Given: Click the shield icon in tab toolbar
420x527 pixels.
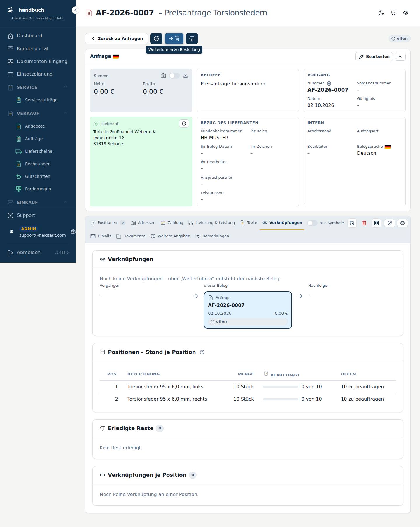Looking at the screenshot, I should (390, 223).
